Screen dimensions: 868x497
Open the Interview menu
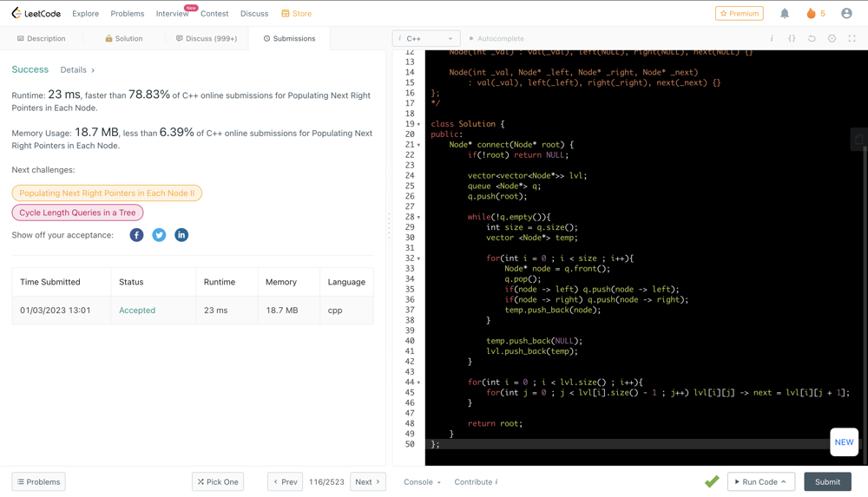coord(172,13)
